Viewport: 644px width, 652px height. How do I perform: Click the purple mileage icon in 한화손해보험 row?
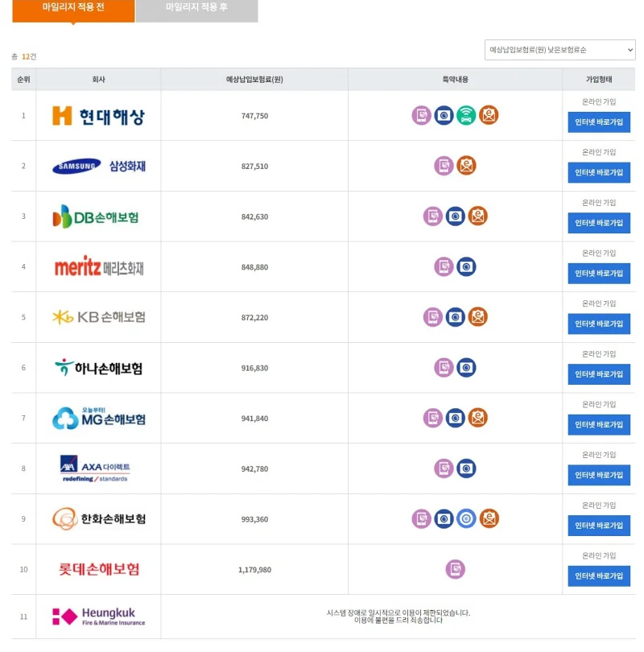coord(421,518)
